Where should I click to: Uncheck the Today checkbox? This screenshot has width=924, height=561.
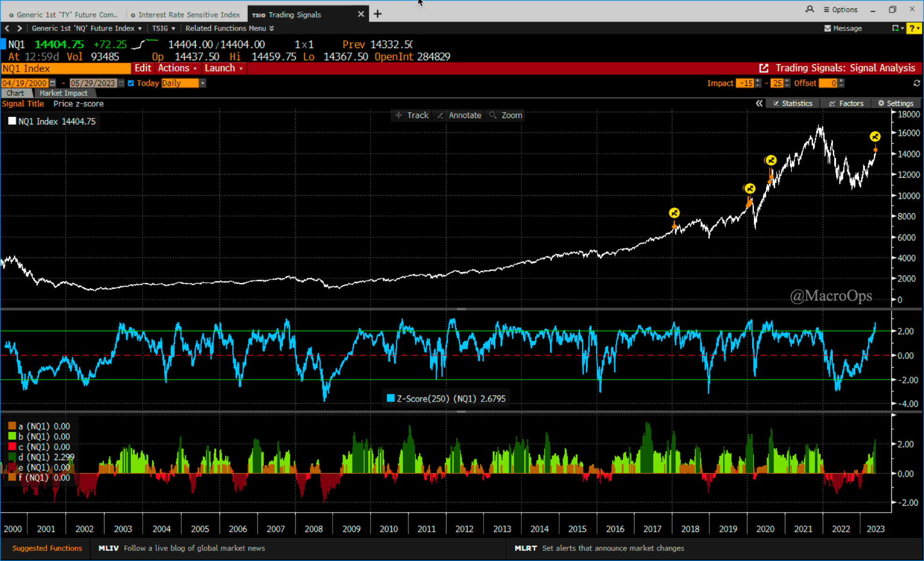click(131, 83)
